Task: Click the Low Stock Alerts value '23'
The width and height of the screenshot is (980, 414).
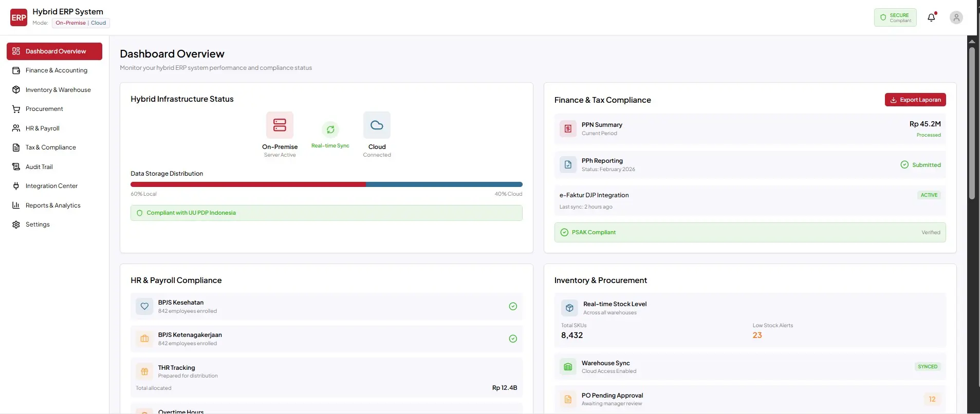Action: [x=757, y=335]
